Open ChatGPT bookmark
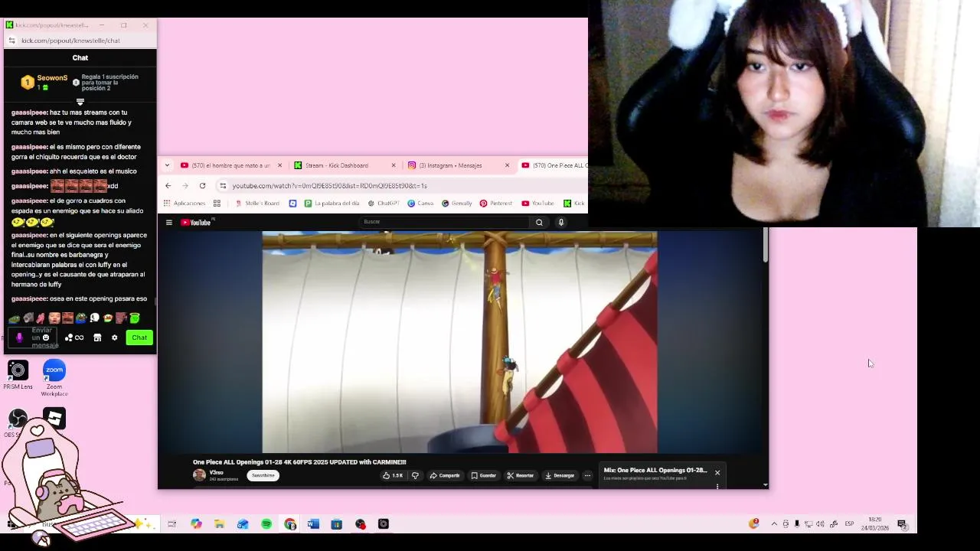 click(384, 204)
